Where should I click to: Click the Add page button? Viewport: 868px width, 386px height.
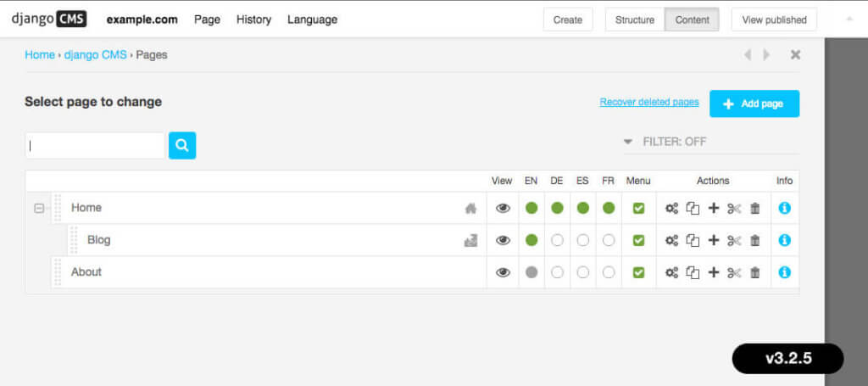coord(754,103)
